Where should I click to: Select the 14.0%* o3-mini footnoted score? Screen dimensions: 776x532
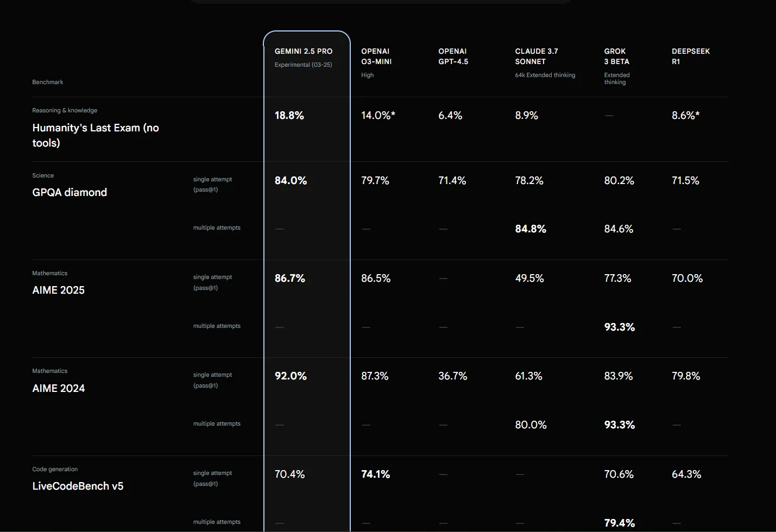(378, 115)
